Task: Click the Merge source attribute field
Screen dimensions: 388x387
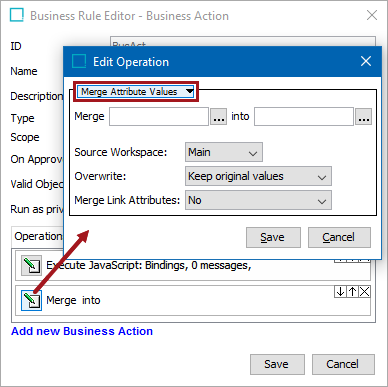Action: 159,116
